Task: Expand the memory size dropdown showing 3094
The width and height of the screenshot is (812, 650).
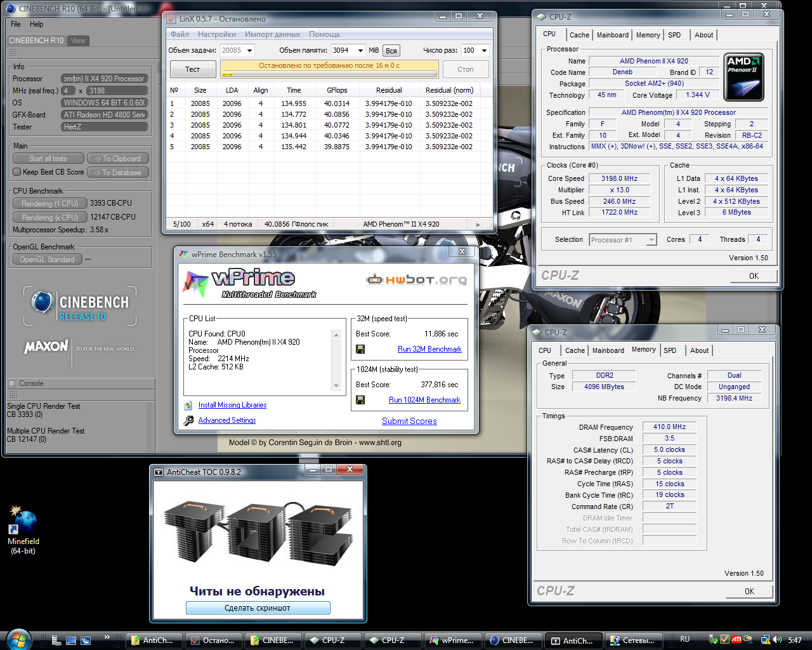Action: pos(360,51)
